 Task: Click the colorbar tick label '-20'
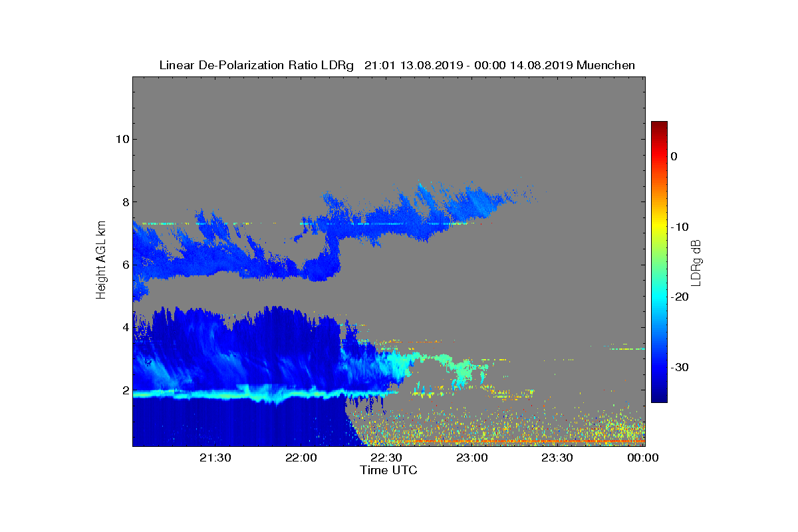[x=679, y=297]
